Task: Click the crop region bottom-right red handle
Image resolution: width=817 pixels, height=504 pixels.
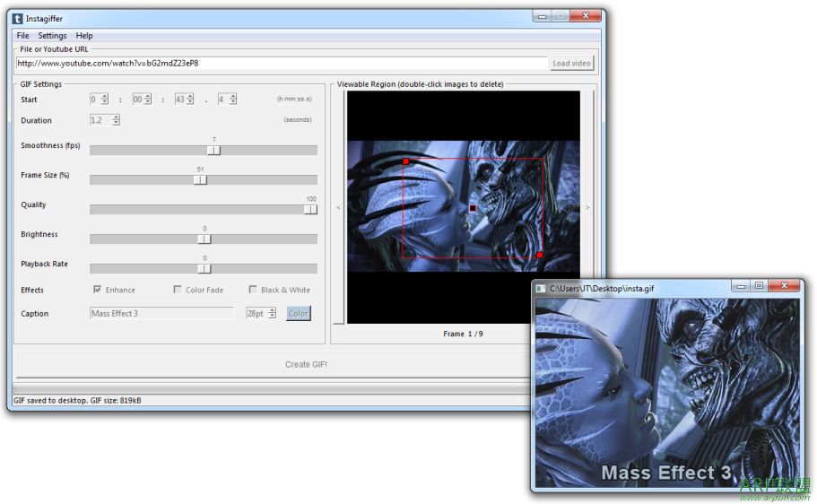Action: (x=540, y=256)
